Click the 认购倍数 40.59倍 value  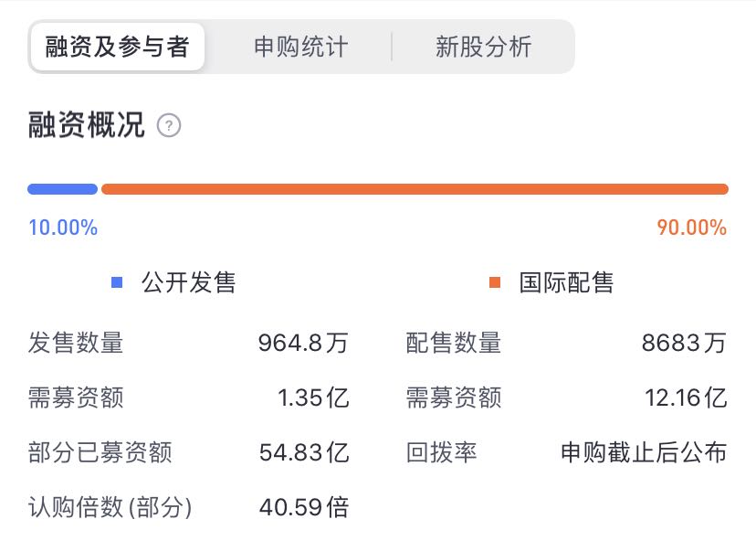click(x=304, y=507)
